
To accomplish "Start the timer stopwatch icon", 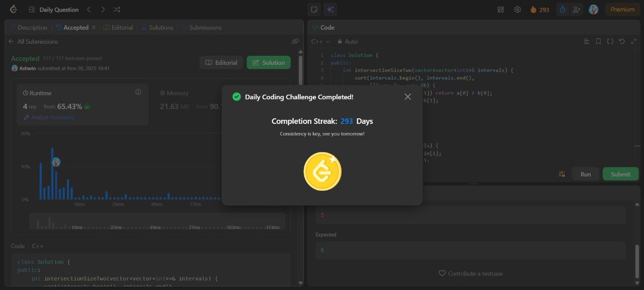I will point(562,10).
